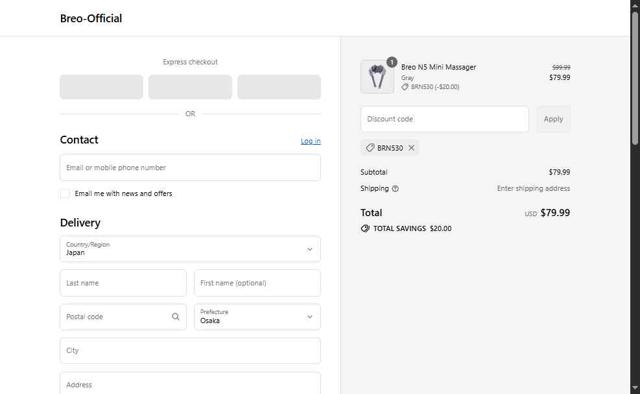Click the Apply discount button
Image resolution: width=640 pixels, height=394 pixels.
[x=553, y=119]
